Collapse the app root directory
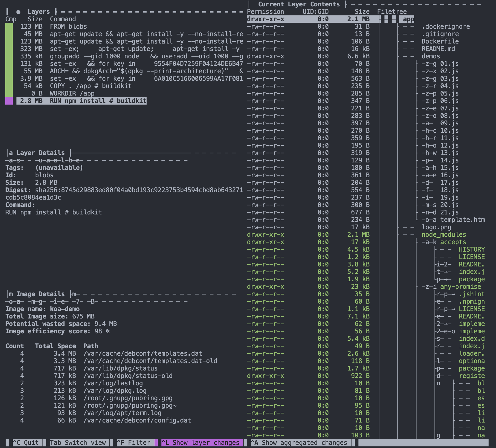Image resolution: width=496 pixels, height=448 pixels. tap(408, 19)
